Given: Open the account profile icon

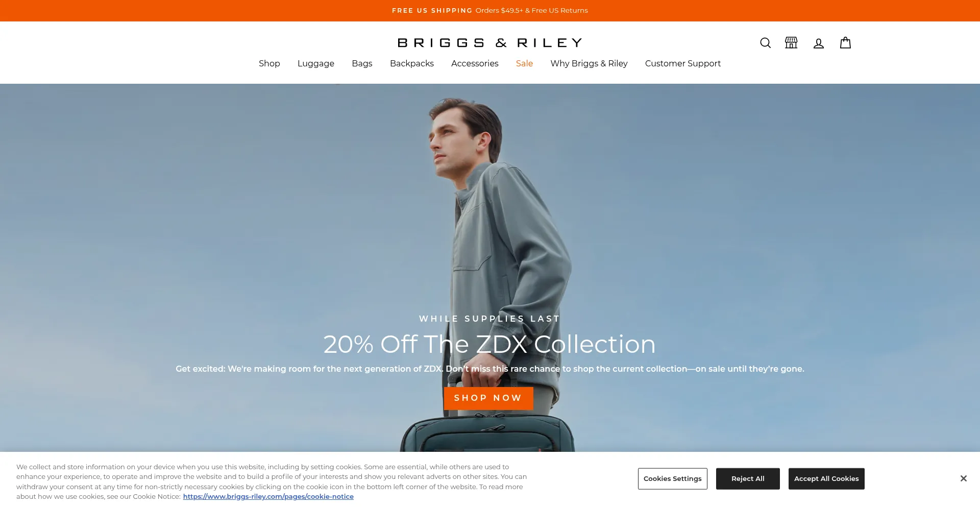Looking at the screenshot, I should [819, 43].
